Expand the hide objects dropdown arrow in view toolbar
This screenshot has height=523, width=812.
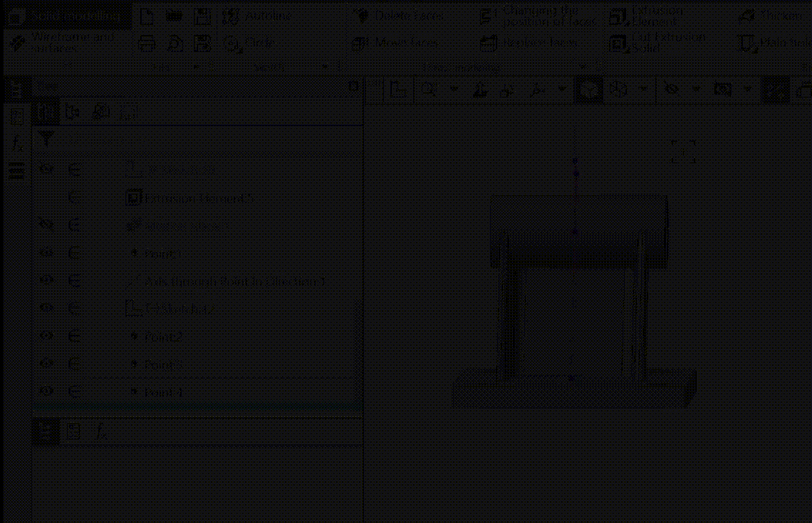pyautogui.click(x=696, y=90)
